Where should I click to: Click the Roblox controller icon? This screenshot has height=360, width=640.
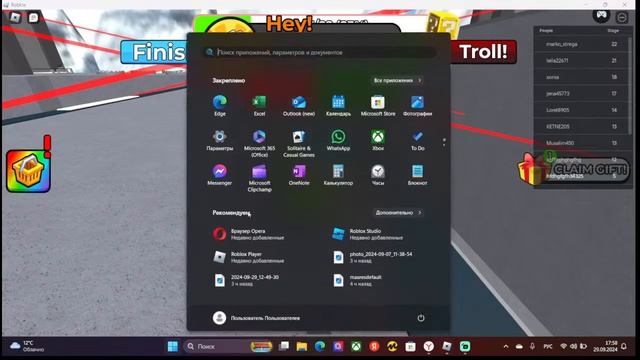click(601, 16)
